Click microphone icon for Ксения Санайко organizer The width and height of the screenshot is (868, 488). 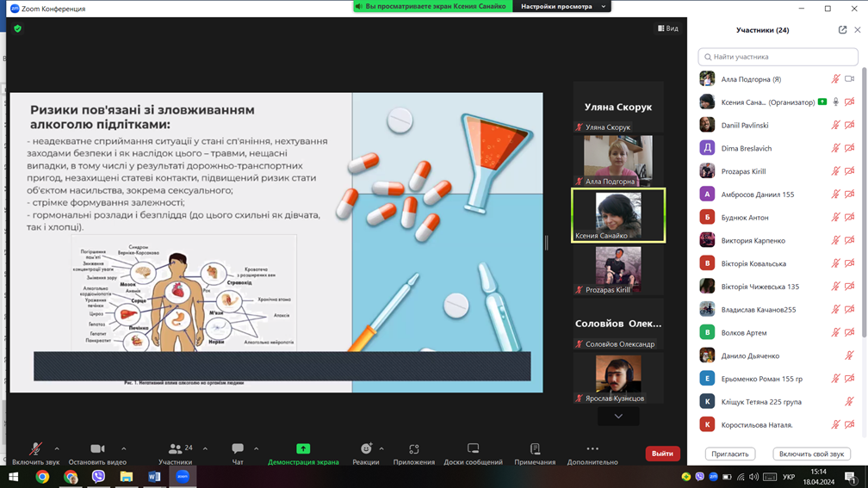click(x=836, y=102)
